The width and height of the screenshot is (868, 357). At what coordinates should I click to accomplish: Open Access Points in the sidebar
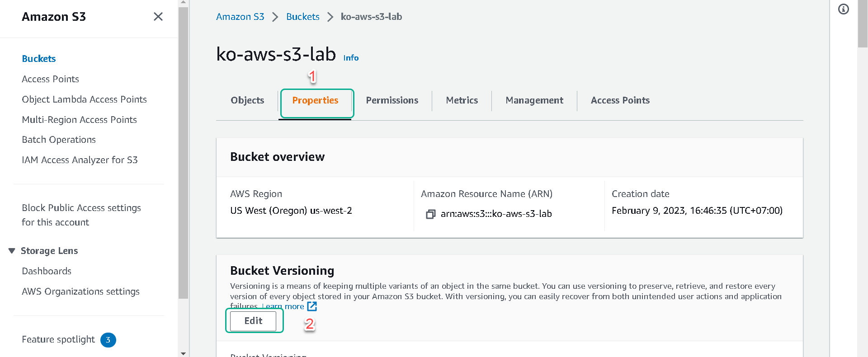tap(51, 79)
